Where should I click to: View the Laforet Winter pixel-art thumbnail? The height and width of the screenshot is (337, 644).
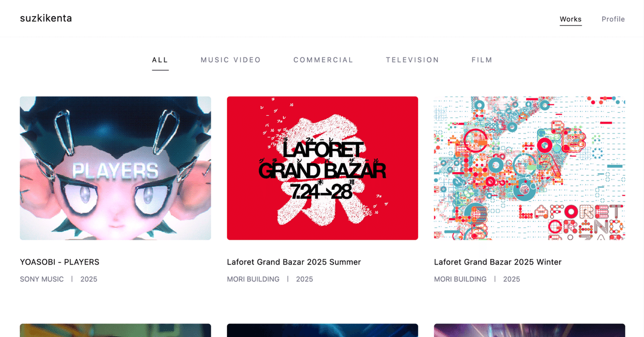529,168
